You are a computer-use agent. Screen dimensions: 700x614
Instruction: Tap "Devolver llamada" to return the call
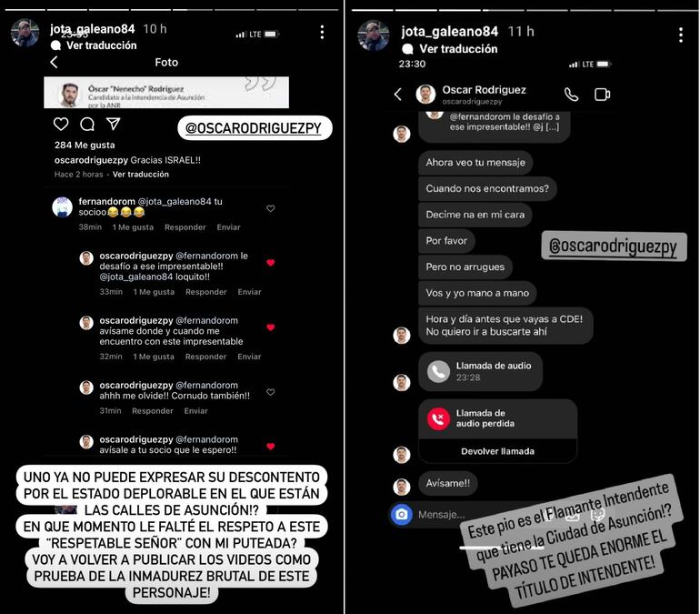click(x=497, y=451)
